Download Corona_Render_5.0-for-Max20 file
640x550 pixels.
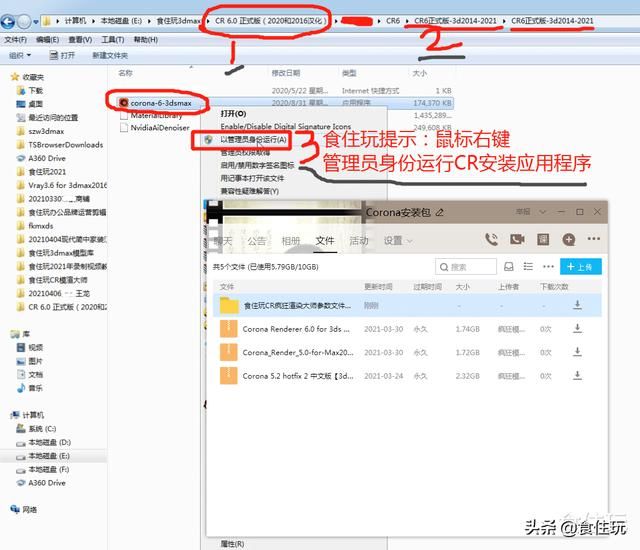coord(577,352)
